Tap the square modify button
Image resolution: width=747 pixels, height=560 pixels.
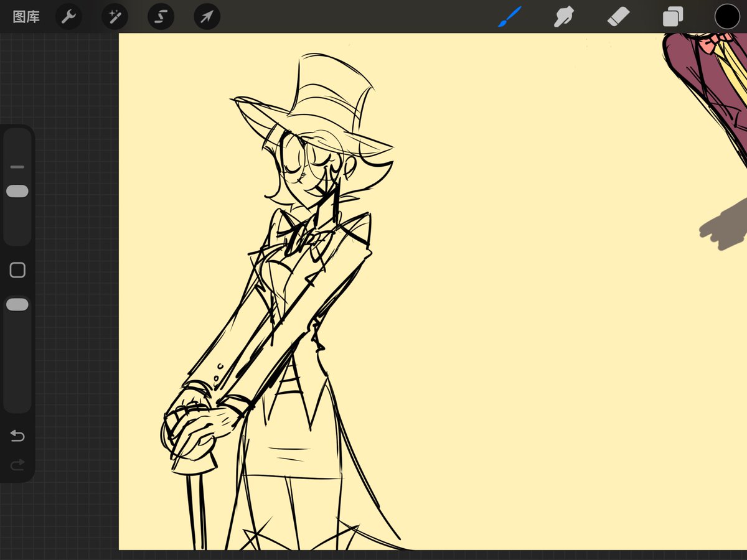coord(17,270)
